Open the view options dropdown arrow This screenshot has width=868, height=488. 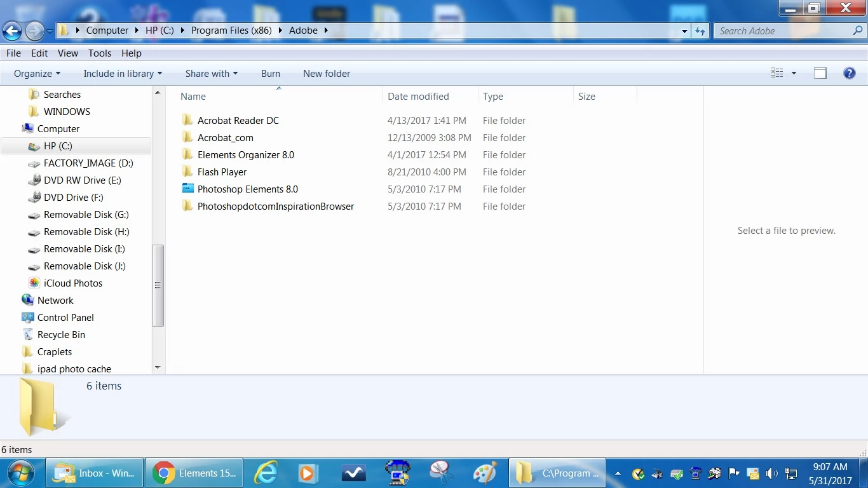click(793, 74)
